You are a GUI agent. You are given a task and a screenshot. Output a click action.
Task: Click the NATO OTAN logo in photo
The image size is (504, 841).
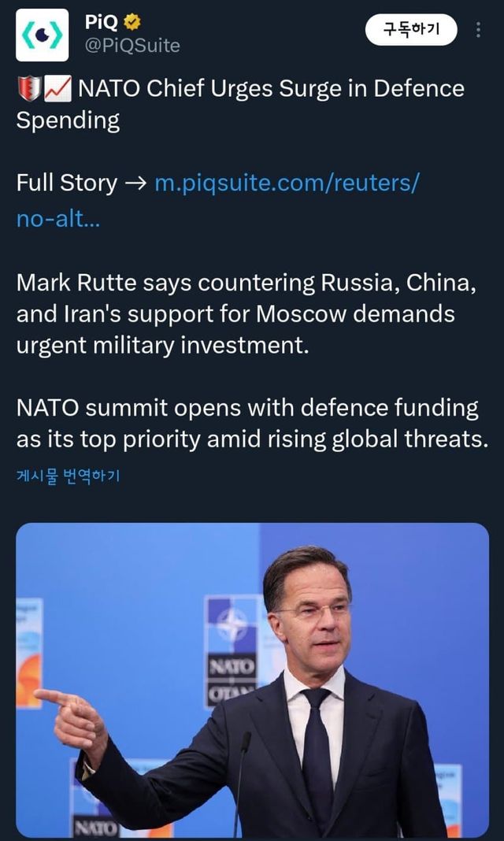[231, 650]
